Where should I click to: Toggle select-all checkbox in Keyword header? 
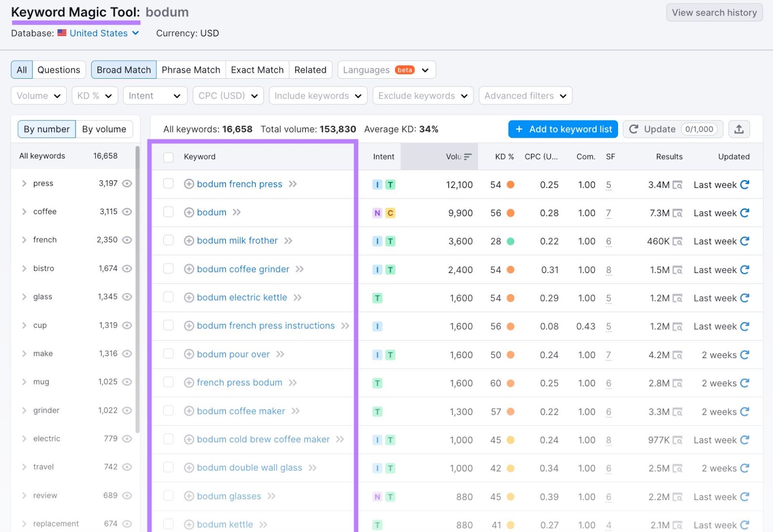[168, 157]
